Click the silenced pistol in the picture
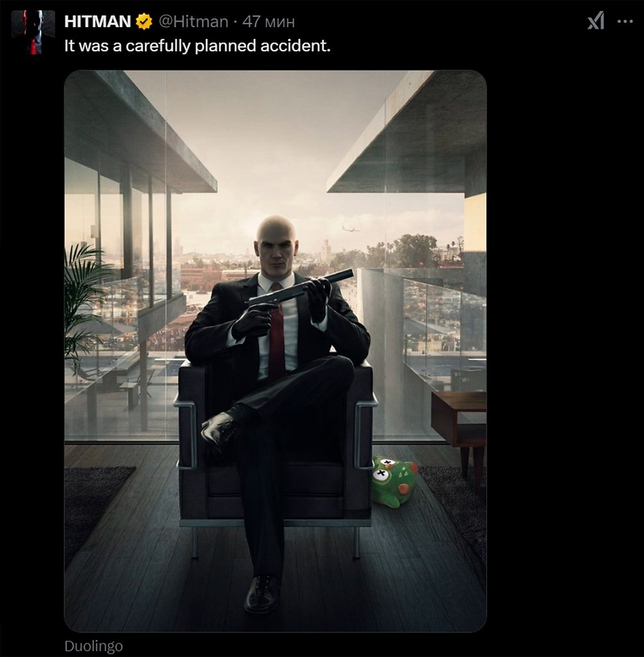The height and width of the screenshot is (657, 644). [x=302, y=289]
